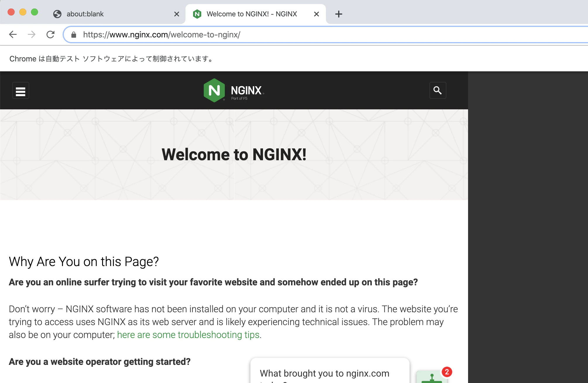Open the chat bot icon with badge 2
This screenshot has width=588, height=383.
431,376
